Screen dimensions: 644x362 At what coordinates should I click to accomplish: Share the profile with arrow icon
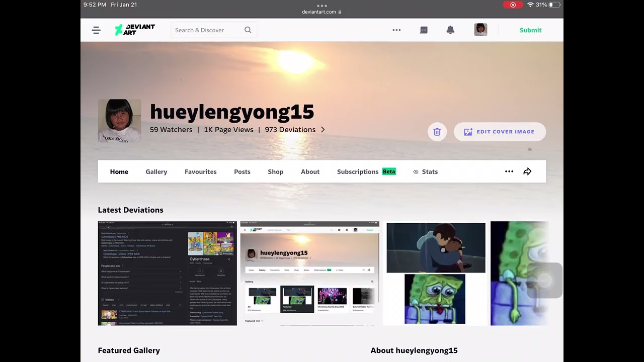[527, 171]
